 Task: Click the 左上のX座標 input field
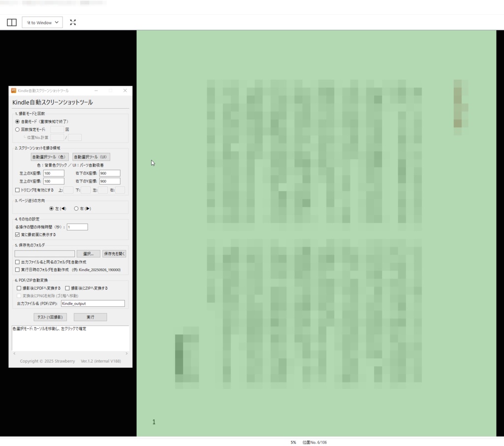click(54, 173)
